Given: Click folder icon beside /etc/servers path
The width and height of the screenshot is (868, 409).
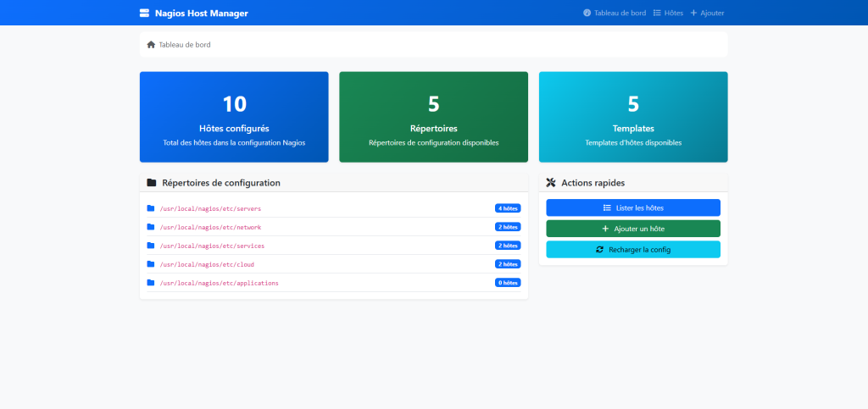Looking at the screenshot, I should [151, 208].
